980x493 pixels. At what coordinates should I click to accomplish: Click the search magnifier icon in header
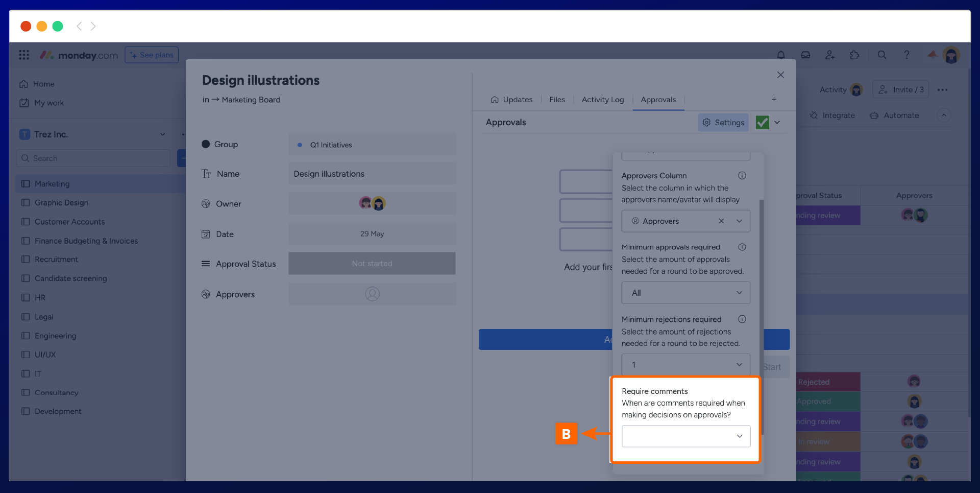(882, 55)
